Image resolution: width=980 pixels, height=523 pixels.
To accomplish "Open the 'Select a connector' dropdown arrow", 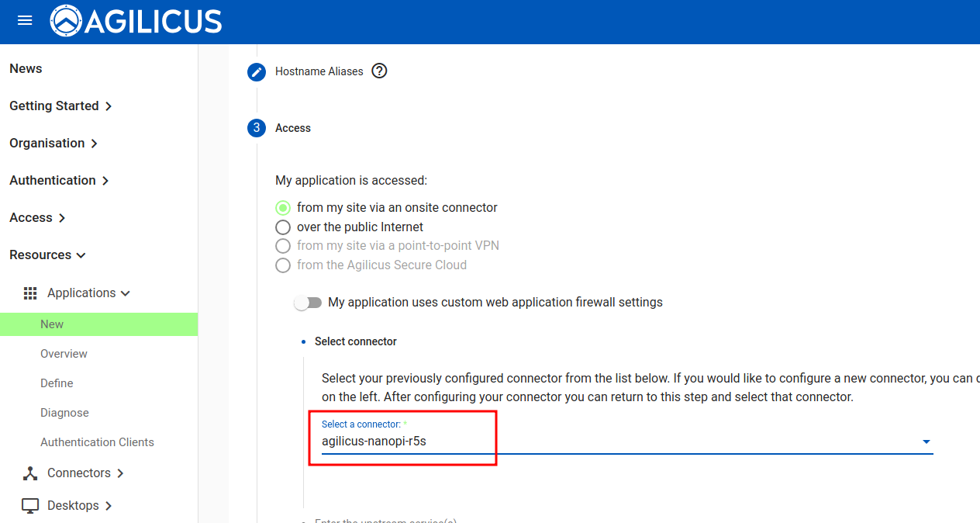I will 926,442.
